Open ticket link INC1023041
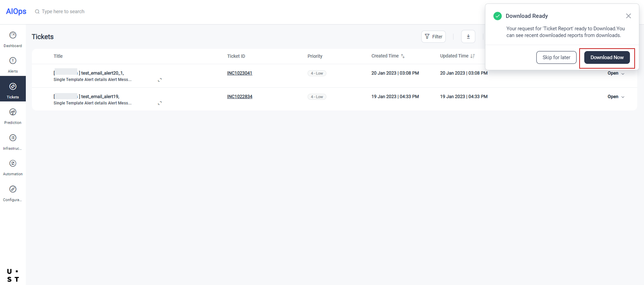644x285 pixels. click(240, 73)
